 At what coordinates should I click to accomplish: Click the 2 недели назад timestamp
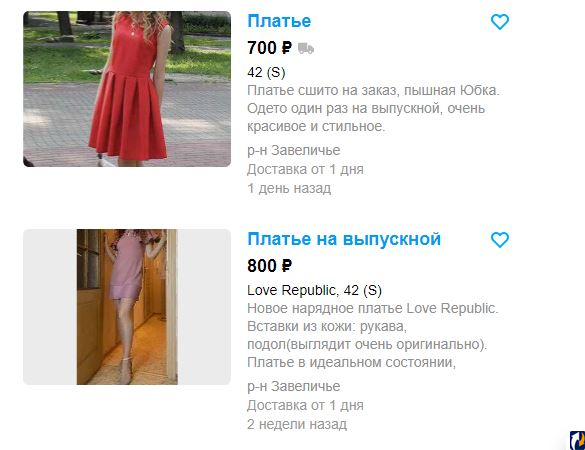click(297, 424)
